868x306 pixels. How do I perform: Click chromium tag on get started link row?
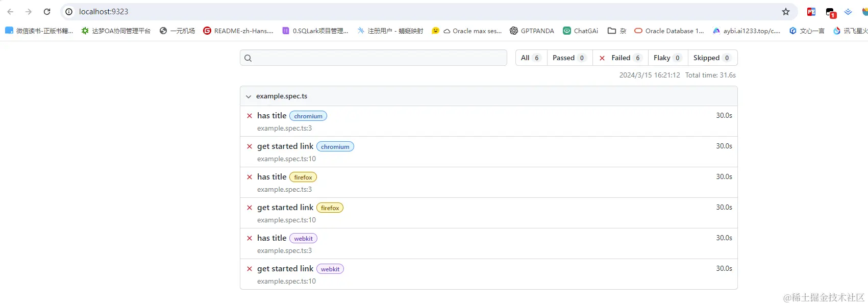click(335, 146)
